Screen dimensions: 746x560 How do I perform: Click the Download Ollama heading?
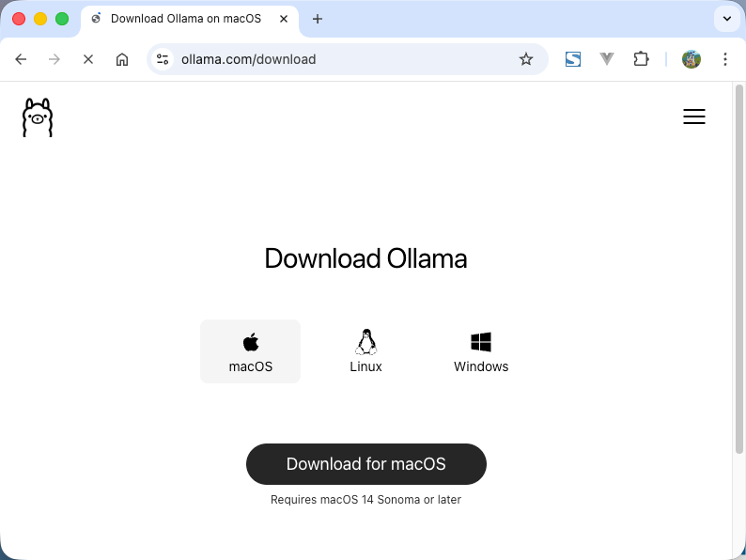click(x=365, y=258)
